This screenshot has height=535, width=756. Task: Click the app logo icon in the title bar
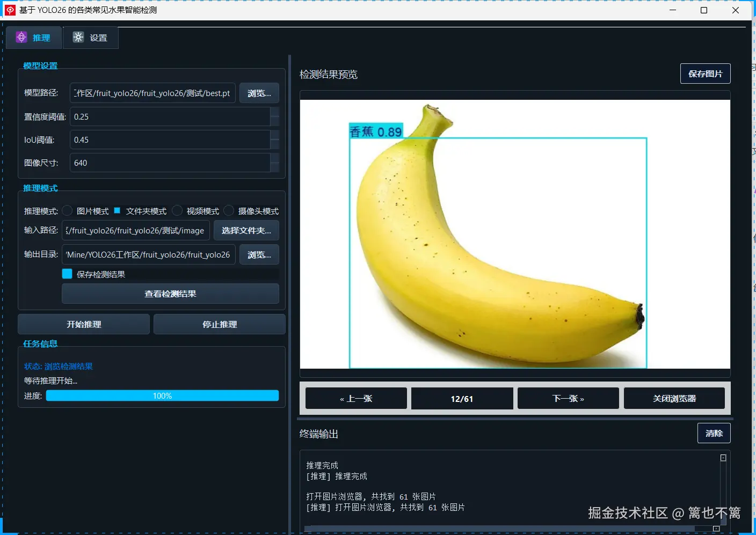tap(9, 10)
